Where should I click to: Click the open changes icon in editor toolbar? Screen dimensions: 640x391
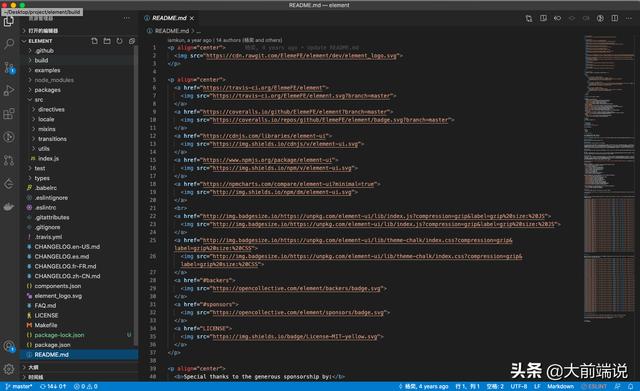tap(529, 18)
